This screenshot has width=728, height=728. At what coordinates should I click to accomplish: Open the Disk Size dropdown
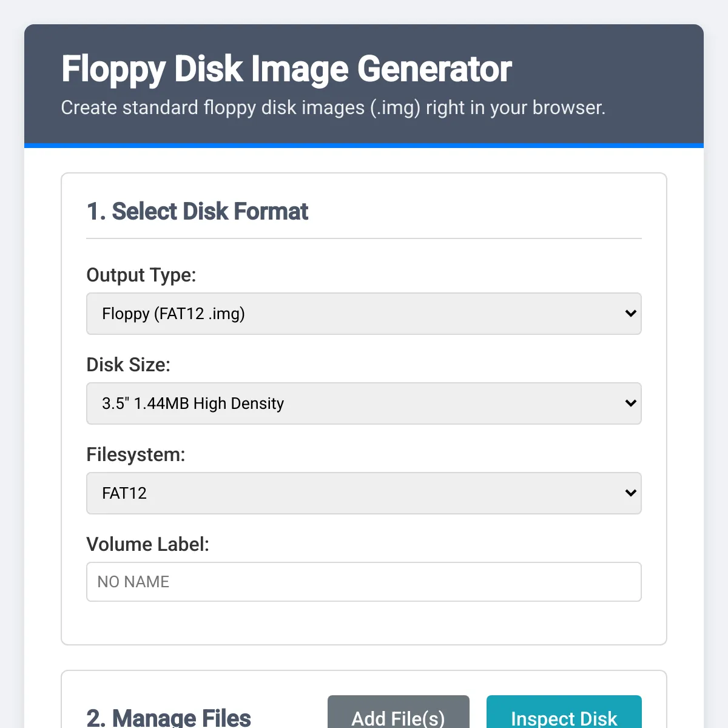click(364, 403)
